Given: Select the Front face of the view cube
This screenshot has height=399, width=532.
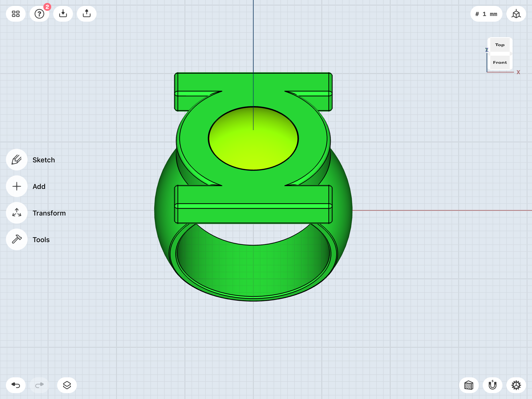Looking at the screenshot, I should (500, 63).
